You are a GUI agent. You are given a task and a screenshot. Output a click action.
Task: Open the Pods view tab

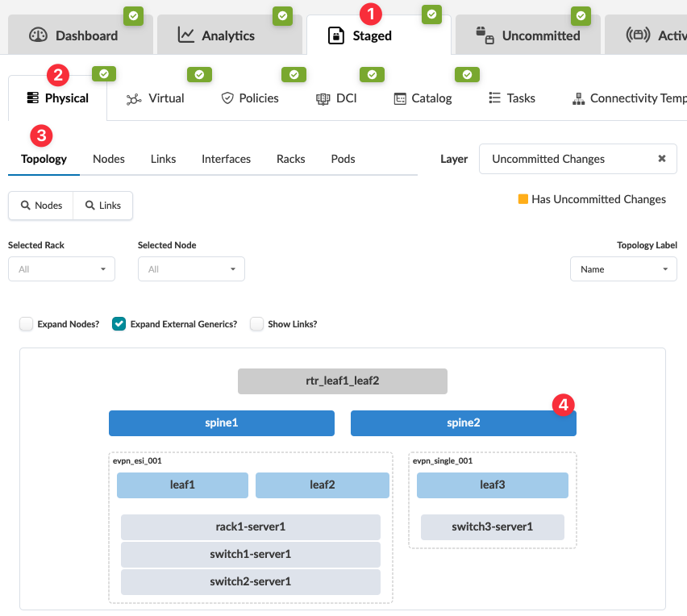pos(343,159)
